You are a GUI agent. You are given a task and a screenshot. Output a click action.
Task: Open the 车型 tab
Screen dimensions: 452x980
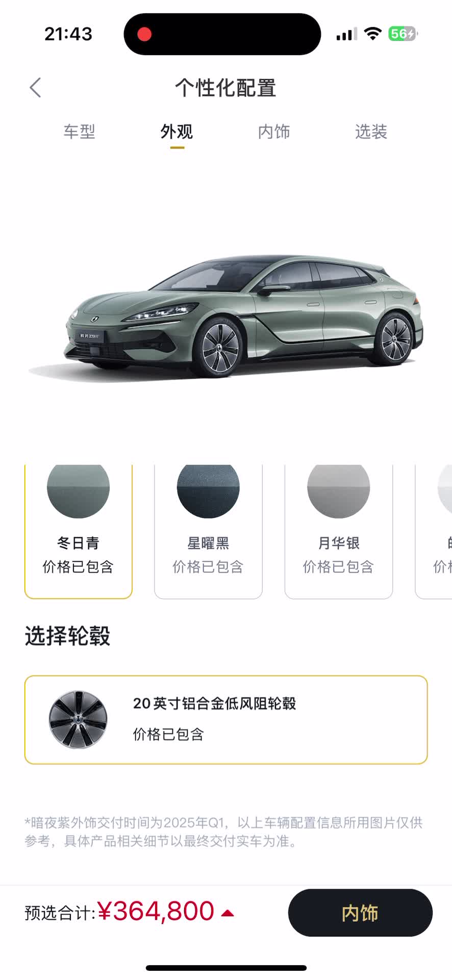click(x=79, y=132)
